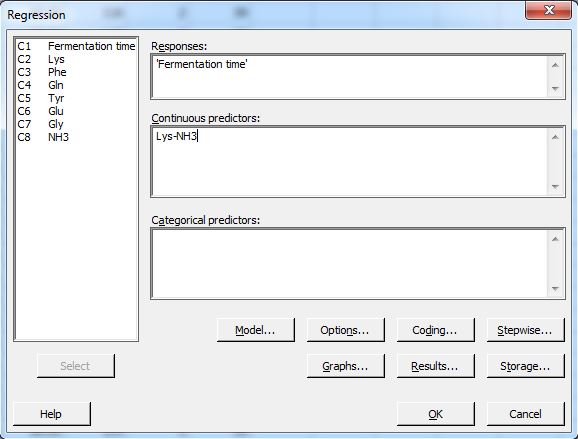
Task: Choose the C5 Tyr column
Action: [76, 98]
